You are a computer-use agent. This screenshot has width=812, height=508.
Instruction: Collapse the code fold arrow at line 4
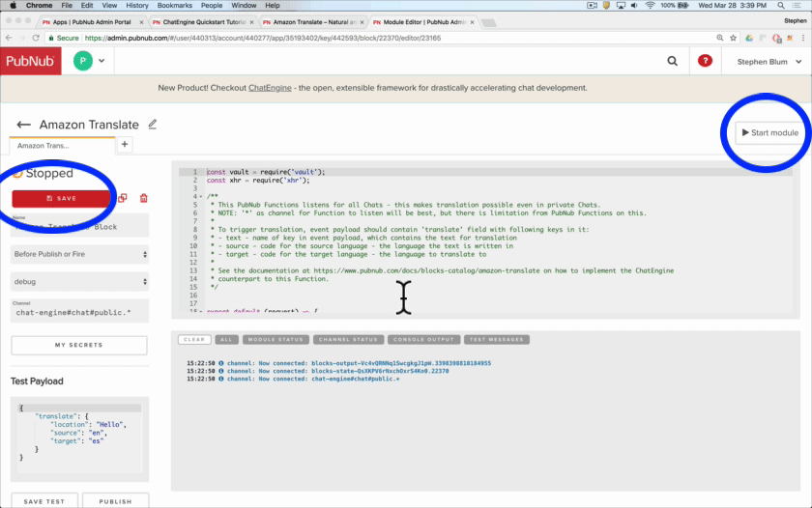[201, 197]
